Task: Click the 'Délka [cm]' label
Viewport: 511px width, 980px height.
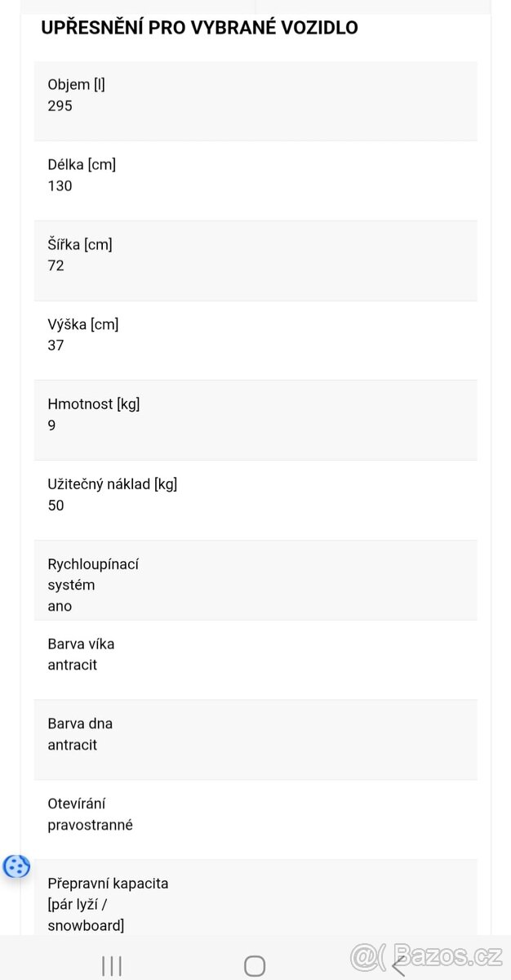Action: tap(82, 164)
